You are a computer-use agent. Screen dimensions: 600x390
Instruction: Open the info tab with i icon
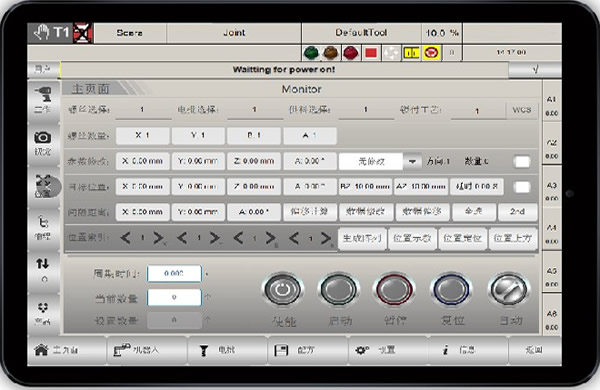pyautogui.click(x=468, y=350)
